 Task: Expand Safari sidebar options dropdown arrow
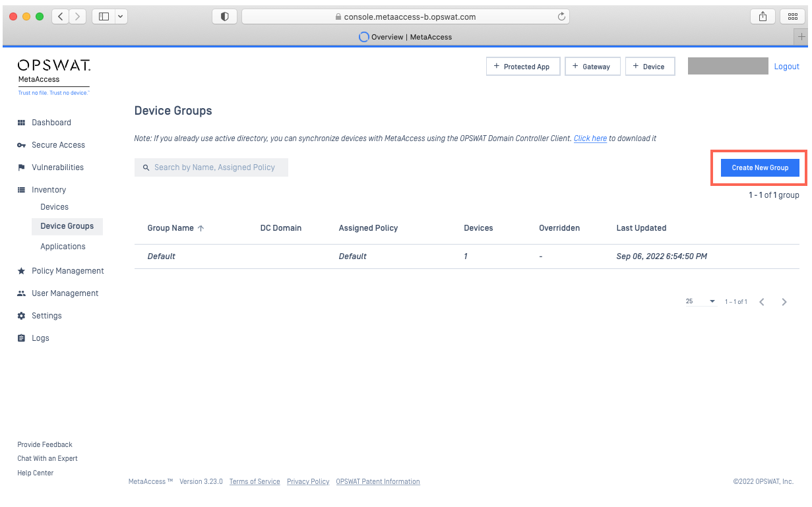(120, 17)
